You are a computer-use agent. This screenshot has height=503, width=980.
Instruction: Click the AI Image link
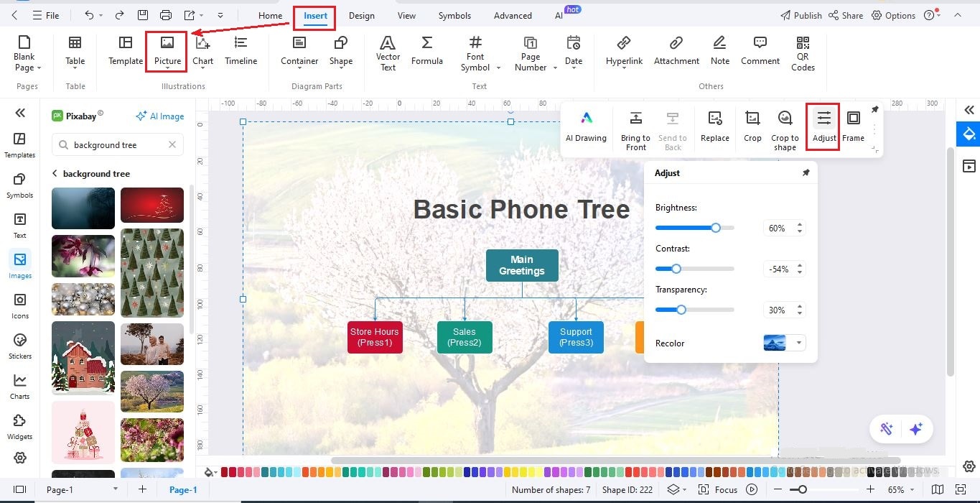coord(159,116)
